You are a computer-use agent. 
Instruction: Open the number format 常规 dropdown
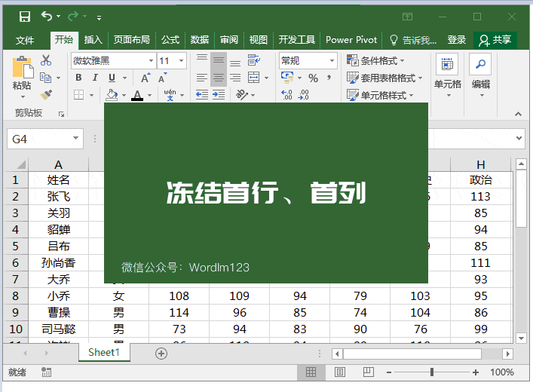(332, 61)
